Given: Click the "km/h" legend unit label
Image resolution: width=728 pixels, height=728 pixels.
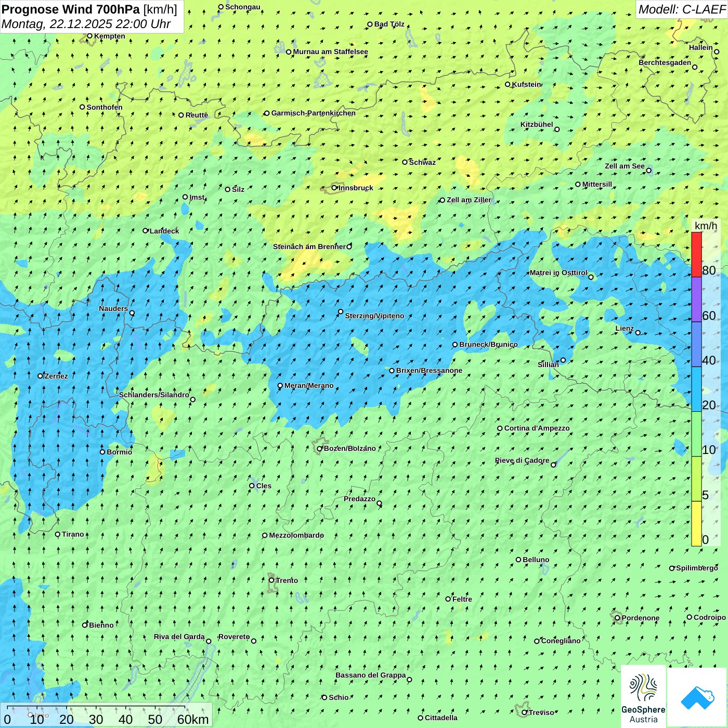Looking at the screenshot, I should pos(706,226).
